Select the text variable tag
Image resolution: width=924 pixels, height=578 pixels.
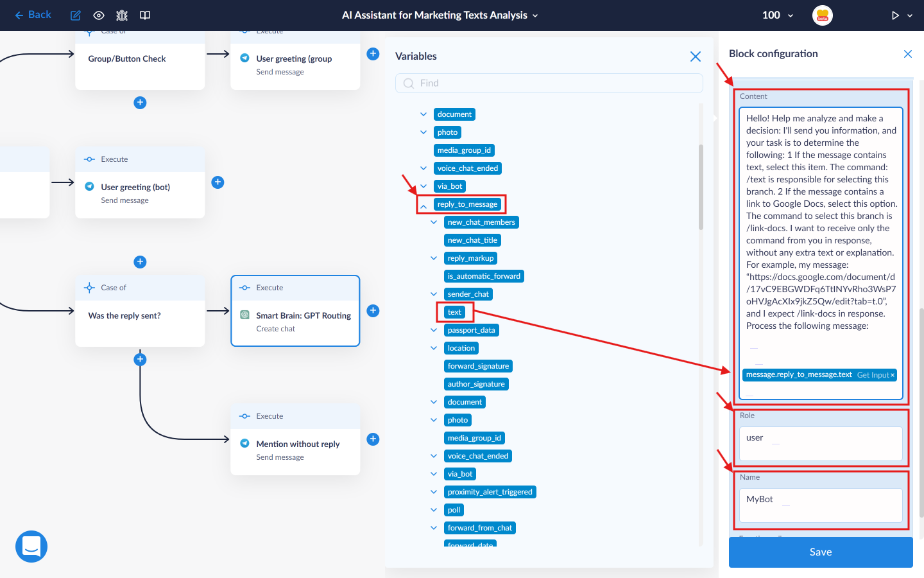tap(454, 312)
